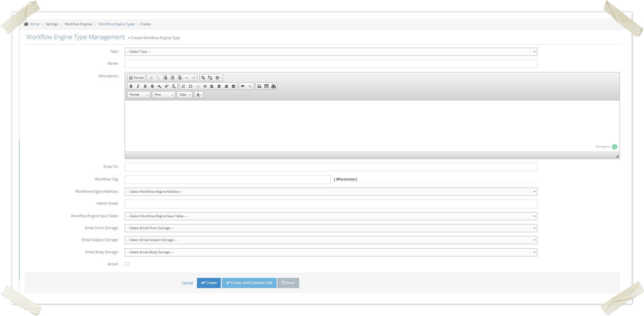Insert a table into the Description

click(267, 86)
